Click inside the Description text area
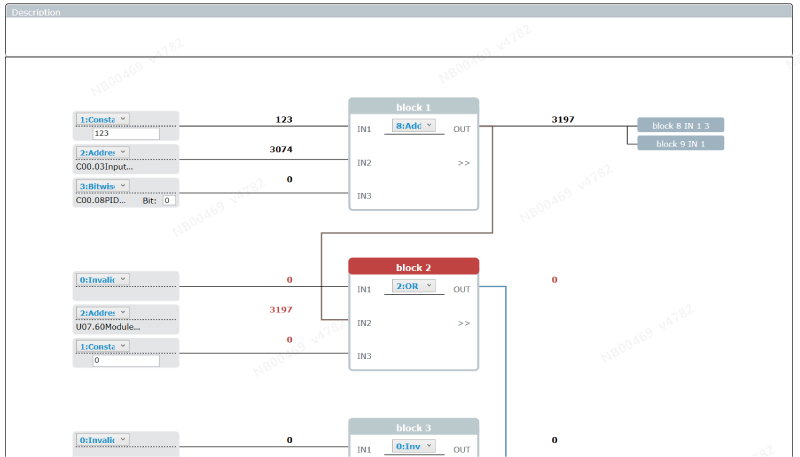 [400, 36]
